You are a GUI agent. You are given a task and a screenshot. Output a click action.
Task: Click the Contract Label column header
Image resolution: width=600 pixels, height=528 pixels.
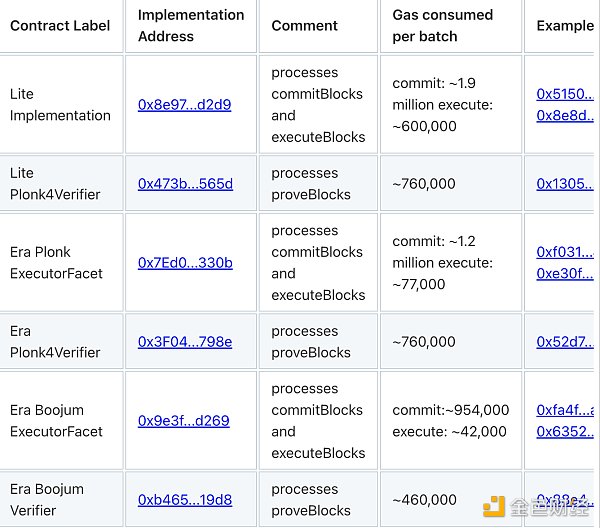tap(60, 26)
